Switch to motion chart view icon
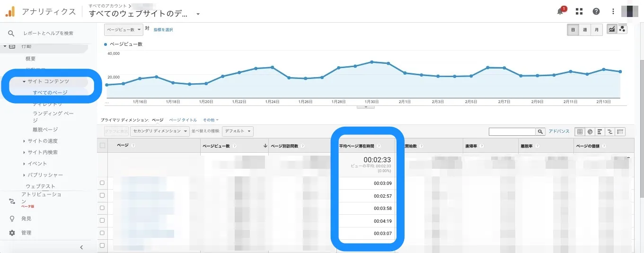The height and width of the screenshot is (253, 644). click(x=622, y=29)
